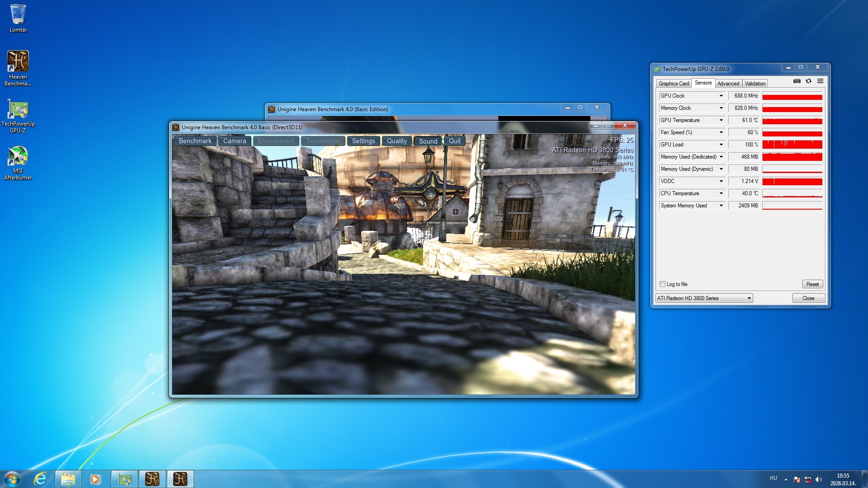Click Windows Media Player taskbar icon
Screen dimensions: 868x488
(95, 479)
